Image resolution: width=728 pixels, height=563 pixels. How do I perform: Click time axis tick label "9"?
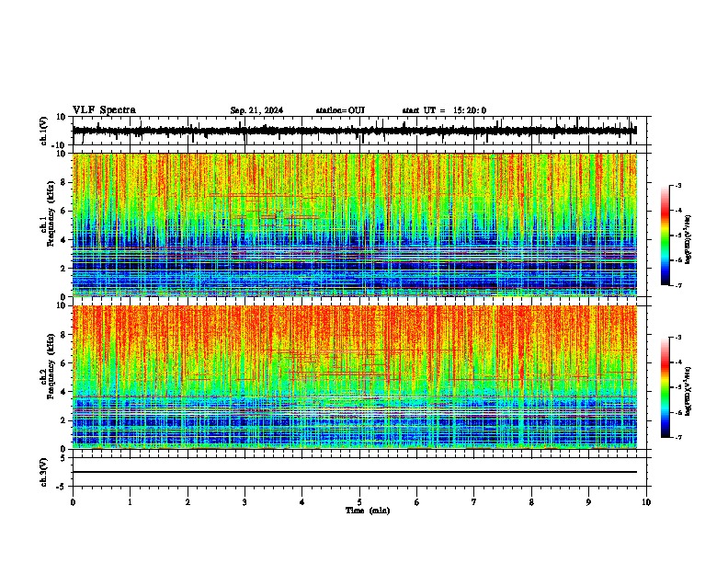(x=588, y=502)
